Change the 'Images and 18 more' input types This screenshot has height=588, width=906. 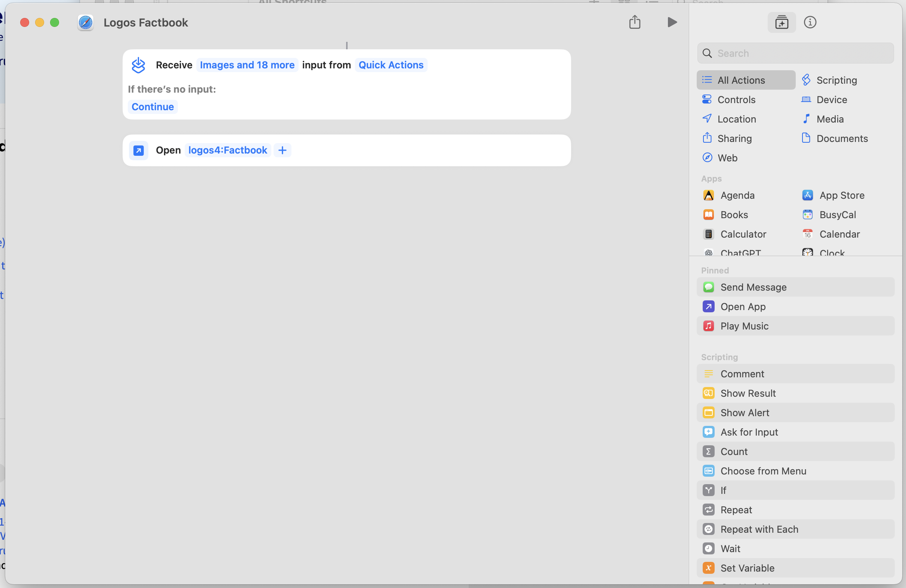[x=247, y=65]
